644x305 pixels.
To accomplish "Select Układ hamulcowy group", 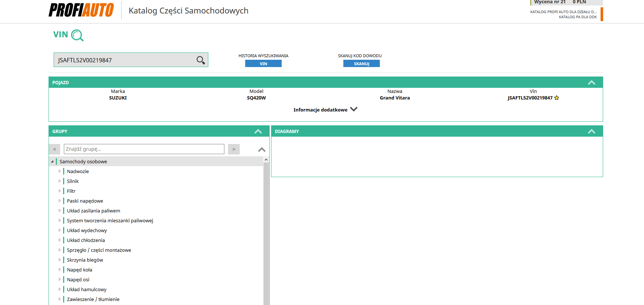I will coord(86,289).
